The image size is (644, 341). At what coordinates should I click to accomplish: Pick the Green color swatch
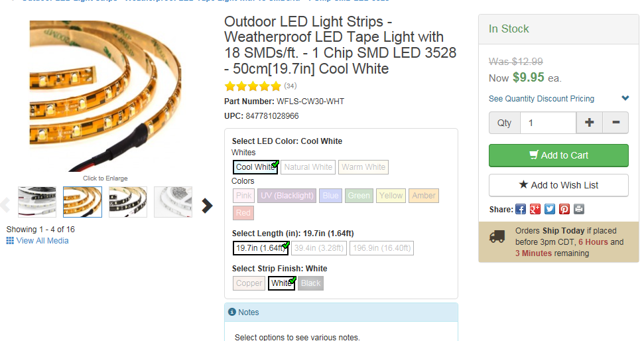[359, 196]
